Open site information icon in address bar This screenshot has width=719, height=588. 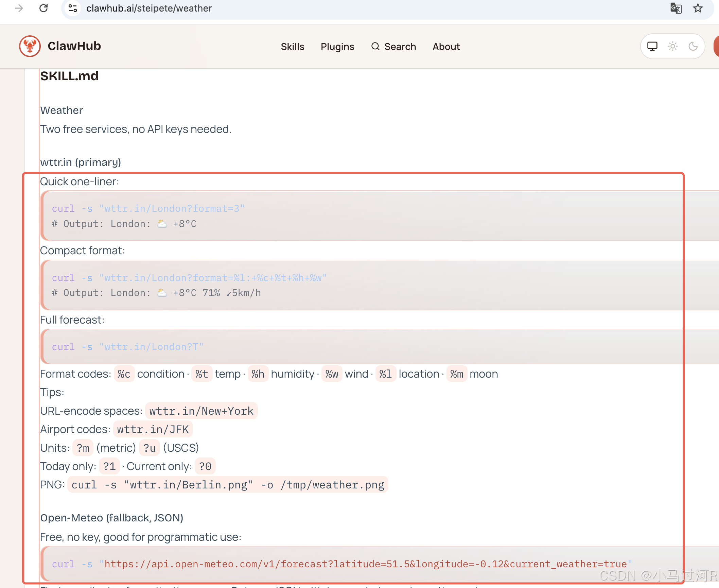[73, 8]
